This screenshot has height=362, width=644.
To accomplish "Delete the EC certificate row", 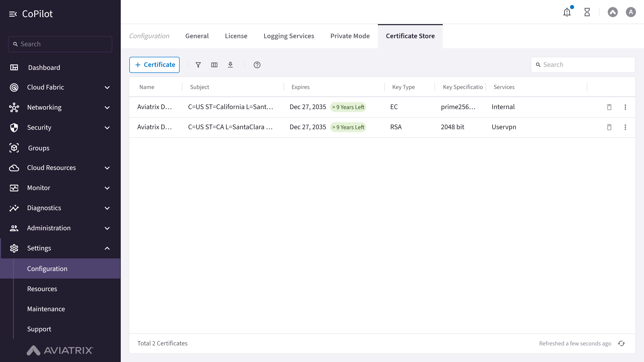I will pos(609,107).
